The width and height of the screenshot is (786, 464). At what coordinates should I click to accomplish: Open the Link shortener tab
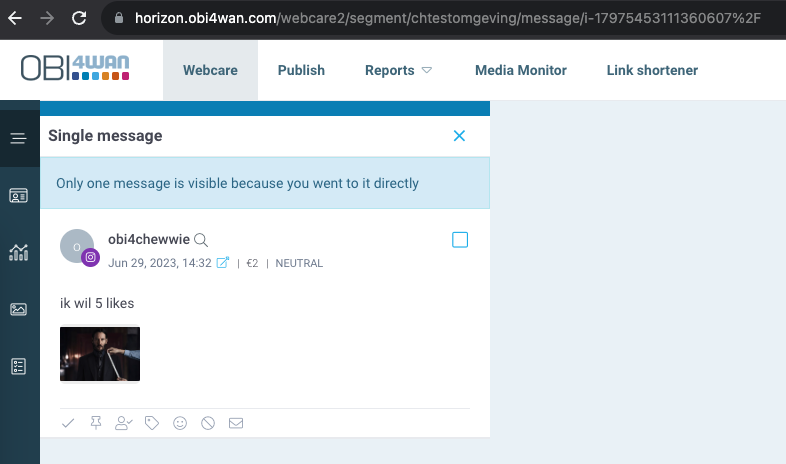pos(652,70)
